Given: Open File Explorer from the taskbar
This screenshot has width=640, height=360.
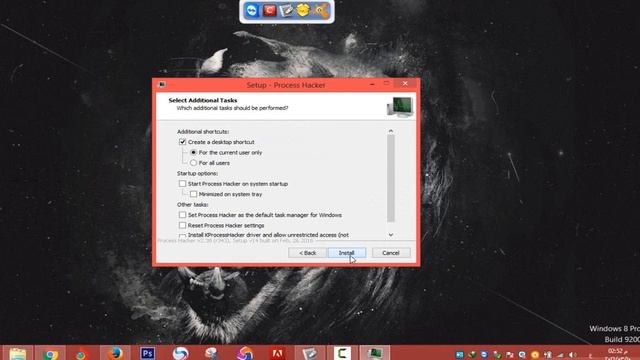Looking at the screenshot, I should tap(18, 353).
